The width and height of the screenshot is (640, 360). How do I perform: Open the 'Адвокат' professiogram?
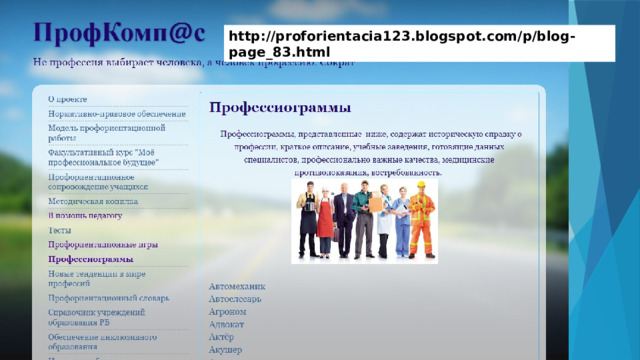click(x=226, y=324)
